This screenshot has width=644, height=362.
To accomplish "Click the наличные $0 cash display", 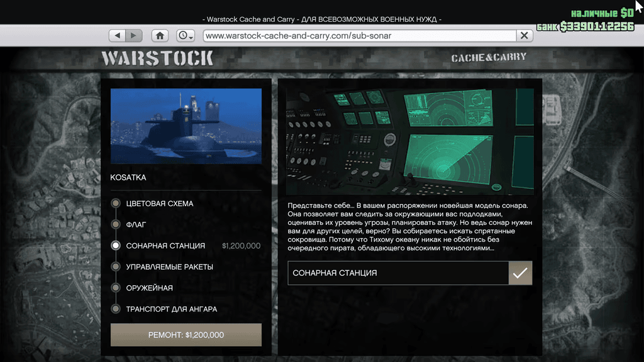I will 602,13.
